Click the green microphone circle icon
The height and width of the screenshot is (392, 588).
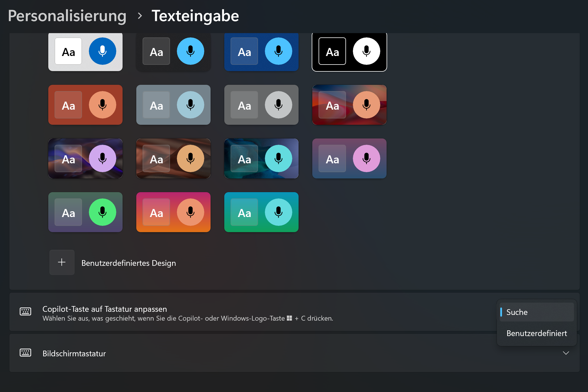coord(102,212)
